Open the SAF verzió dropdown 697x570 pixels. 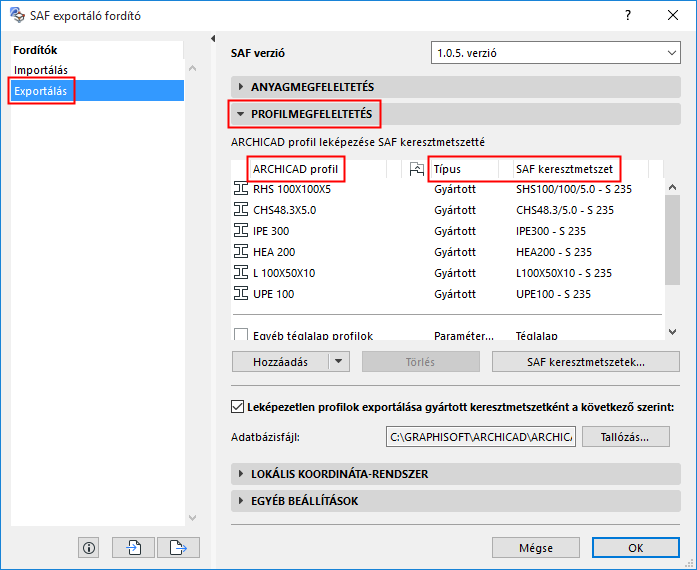coord(556,53)
